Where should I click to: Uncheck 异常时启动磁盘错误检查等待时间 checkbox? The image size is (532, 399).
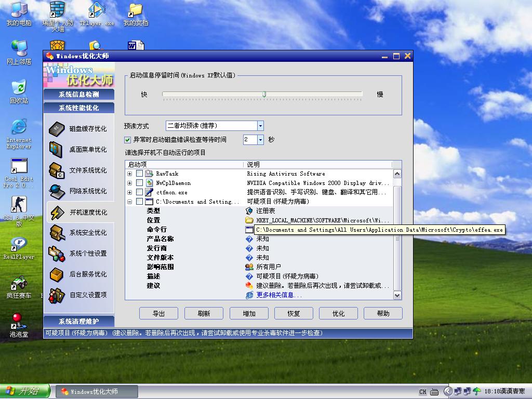click(128, 140)
